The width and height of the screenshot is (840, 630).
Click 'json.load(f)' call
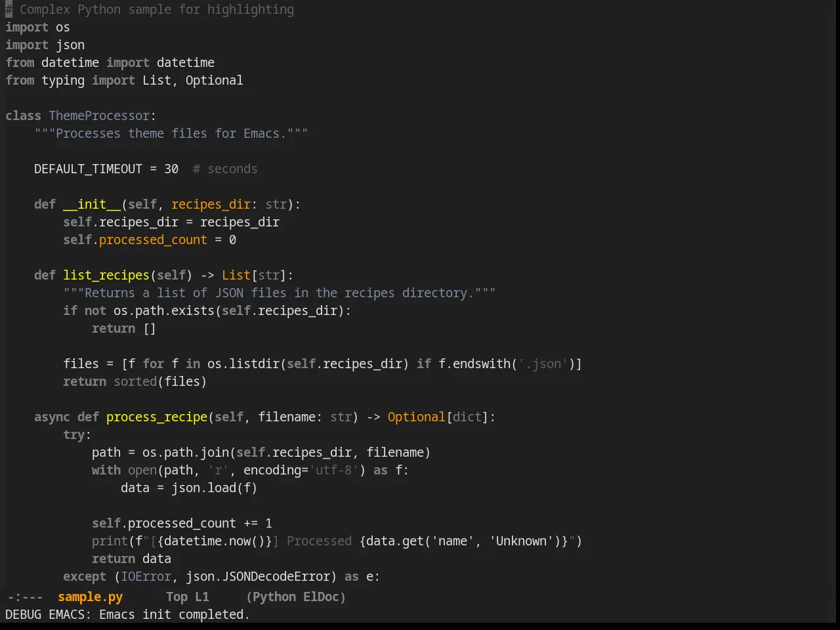(x=215, y=488)
